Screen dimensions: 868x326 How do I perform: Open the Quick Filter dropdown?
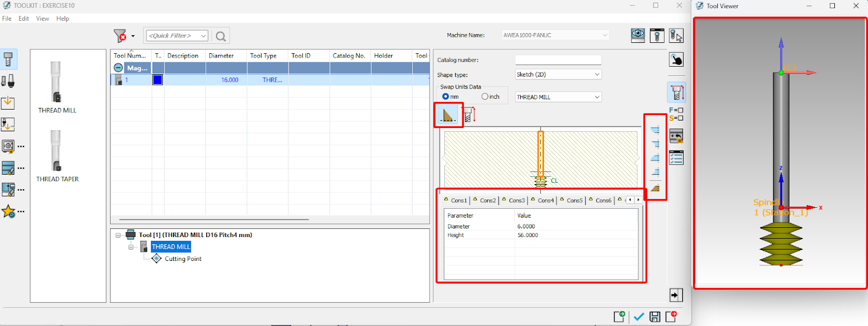pyautogui.click(x=203, y=36)
